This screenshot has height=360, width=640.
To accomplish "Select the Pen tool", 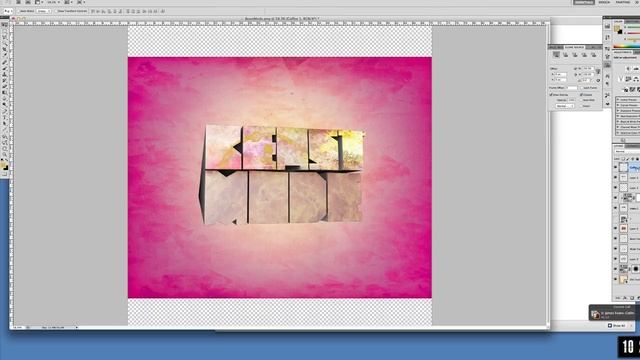I will pyautogui.click(x=4, y=111).
